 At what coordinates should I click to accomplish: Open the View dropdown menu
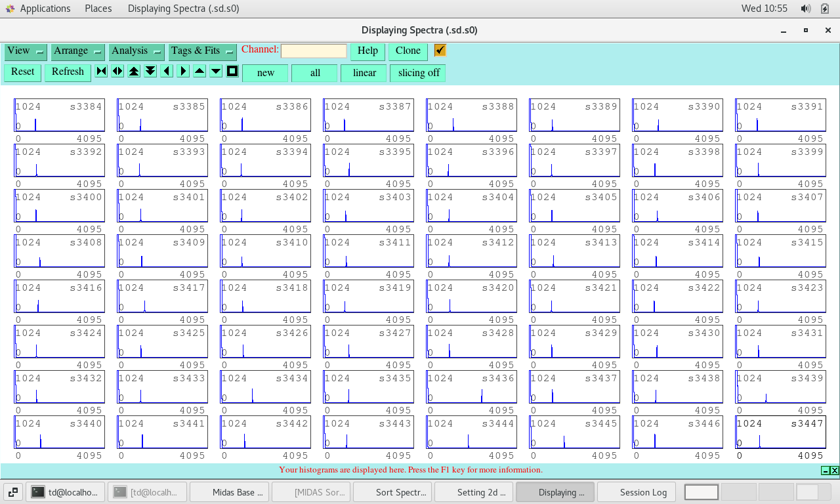[x=25, y=51]
